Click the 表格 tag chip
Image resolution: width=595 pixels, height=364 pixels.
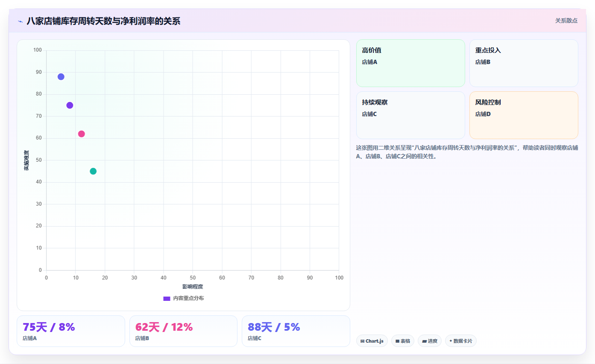pos(402,341)
